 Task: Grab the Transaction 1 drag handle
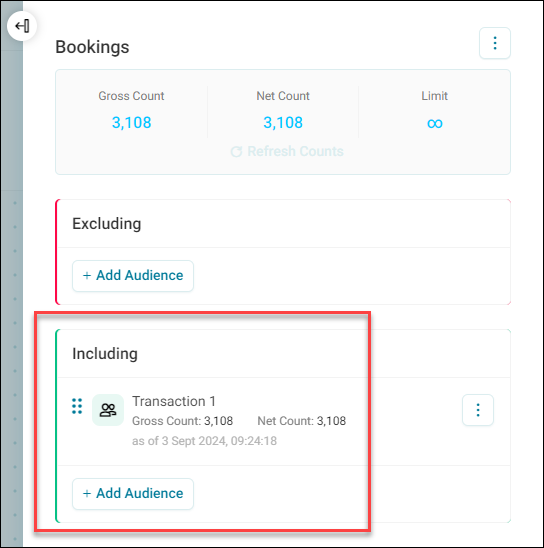77,406
